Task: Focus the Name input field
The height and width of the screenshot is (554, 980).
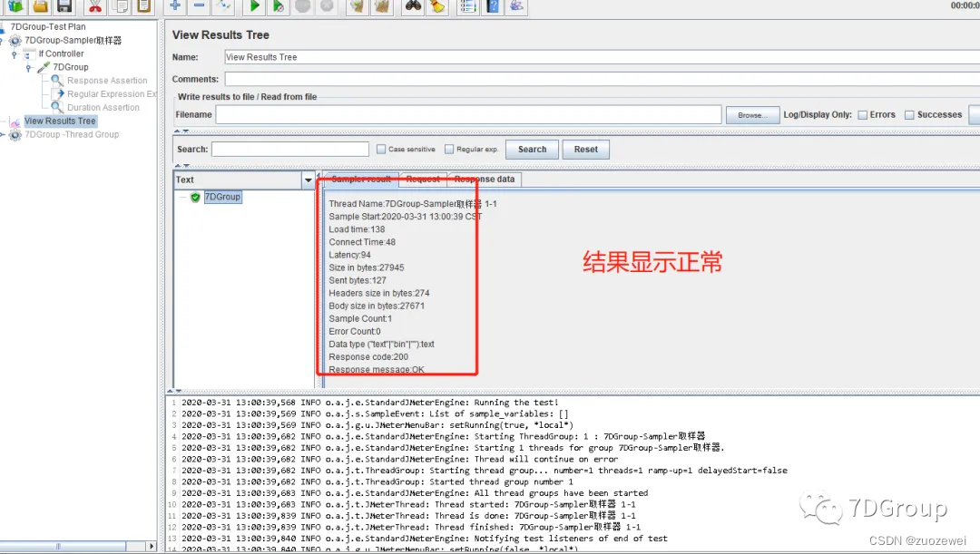Action: click(x=602, y=57)
